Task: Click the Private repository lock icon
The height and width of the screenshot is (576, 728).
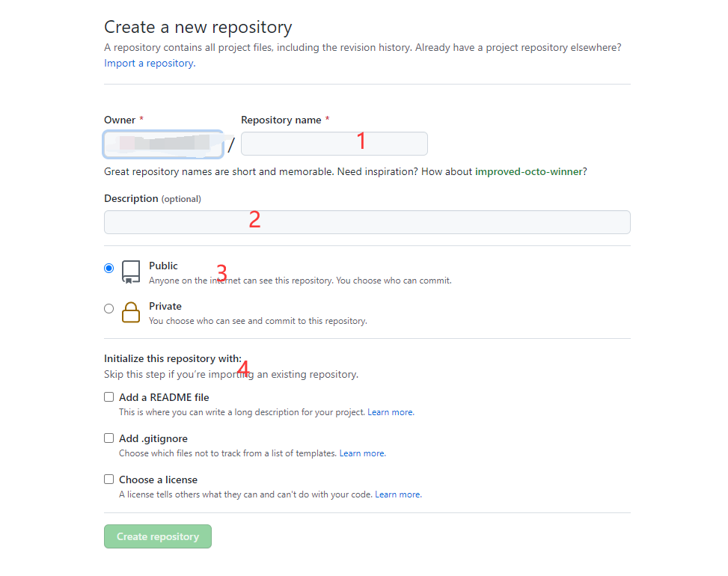Action: coord(131,313)
